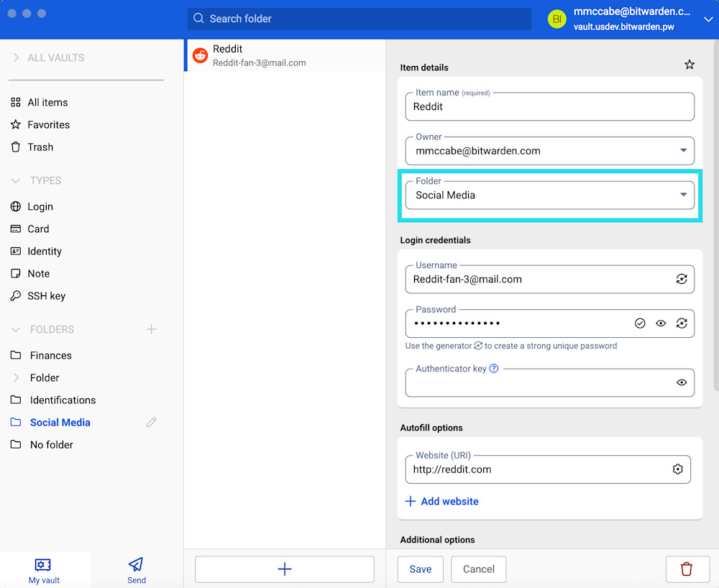Click the Search folder field

(359, 19)
